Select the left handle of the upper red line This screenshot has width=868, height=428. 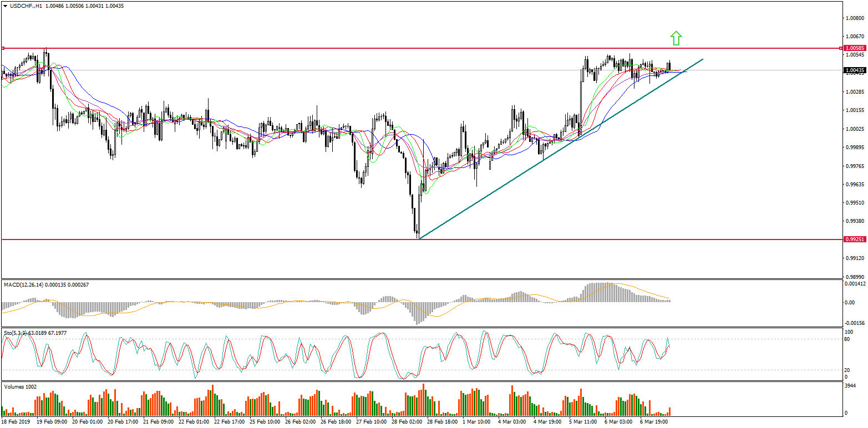pos(3,48)
